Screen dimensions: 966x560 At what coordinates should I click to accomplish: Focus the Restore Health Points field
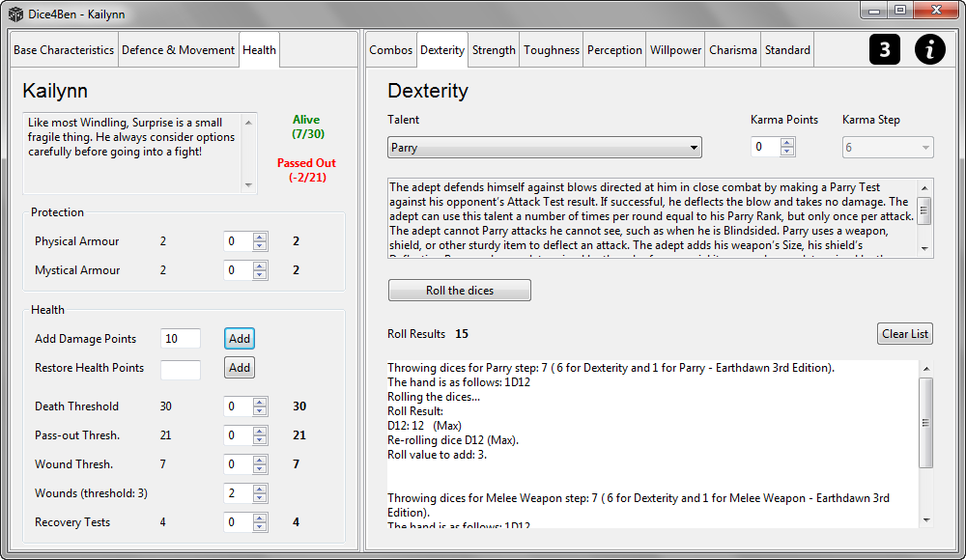(x=181, y=368)
